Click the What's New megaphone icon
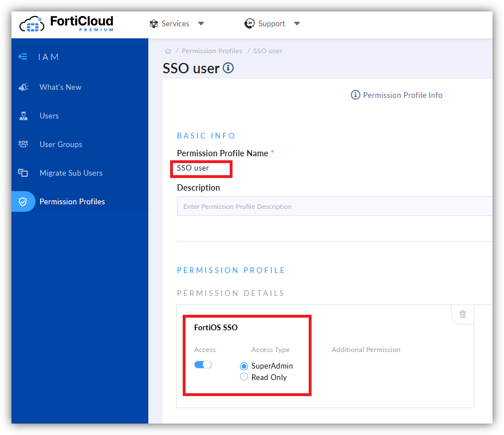Image resolution: width=504 pixels, height=435 pixels. click(x=23, y=87)
